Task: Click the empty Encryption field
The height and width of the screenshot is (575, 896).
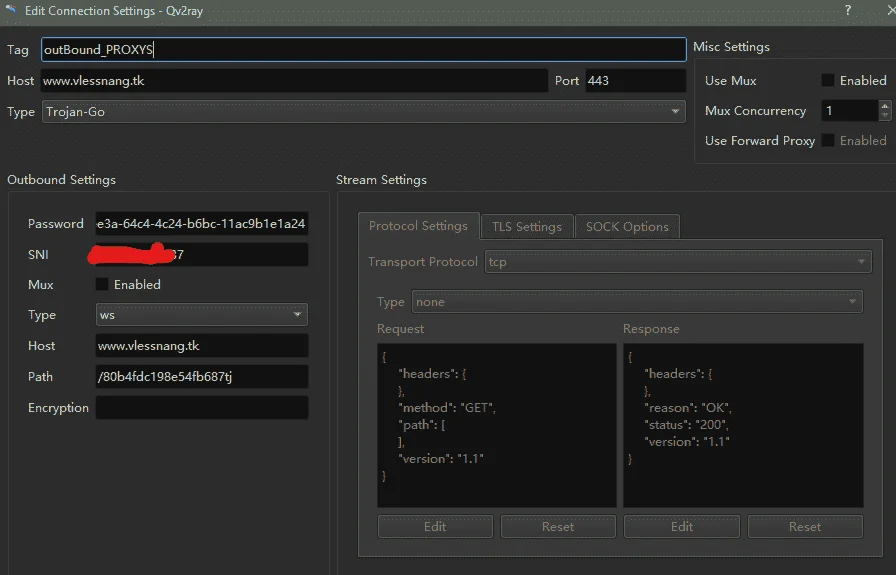Action: [202, 408]
